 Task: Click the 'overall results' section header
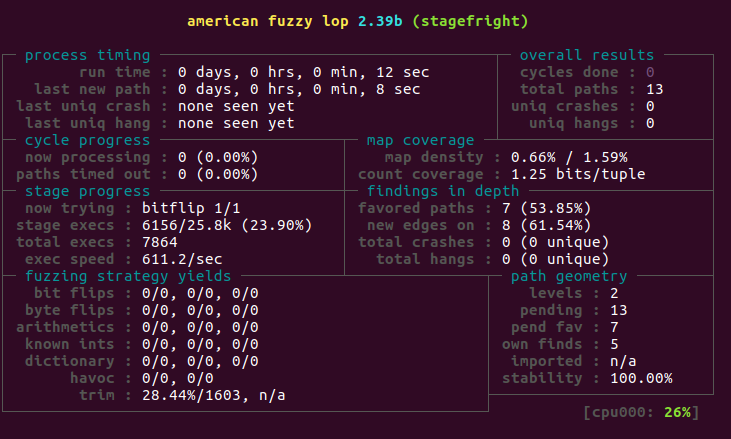(587, 55)
